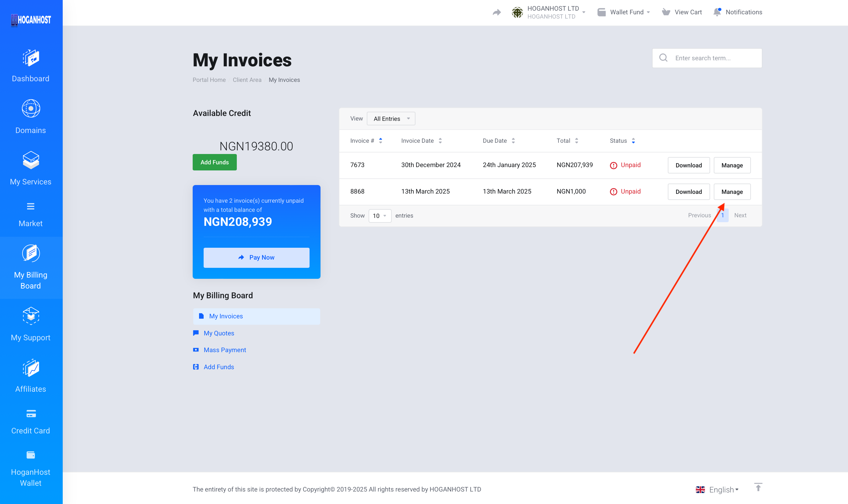
Task: Click the Wallet Fund wallet icon
Action: 601,12
